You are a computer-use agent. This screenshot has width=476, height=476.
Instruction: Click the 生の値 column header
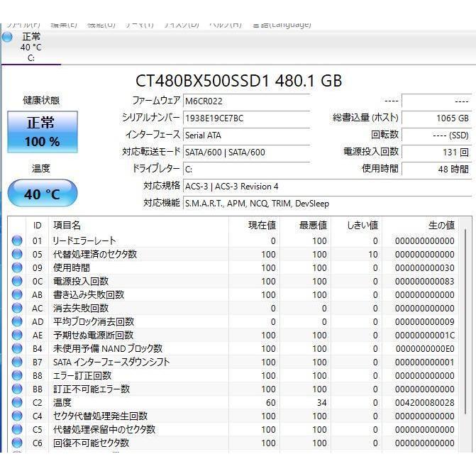441,226
